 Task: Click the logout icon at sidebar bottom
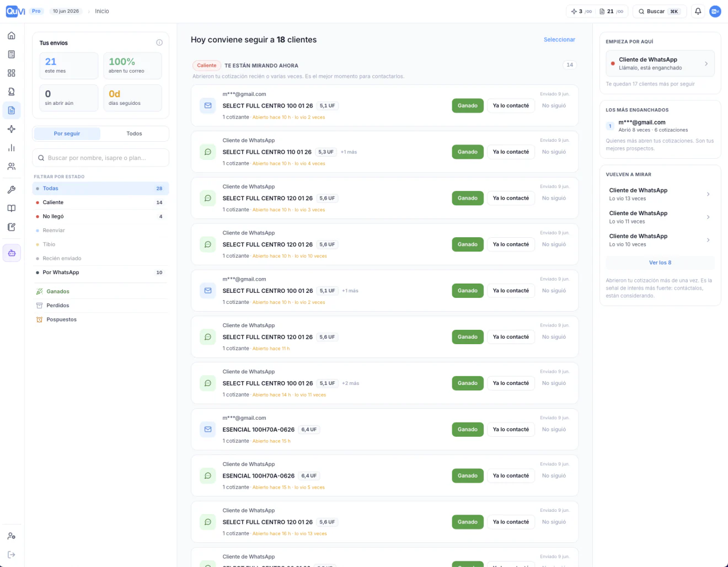pyautogui.click(x=12, y=555)
